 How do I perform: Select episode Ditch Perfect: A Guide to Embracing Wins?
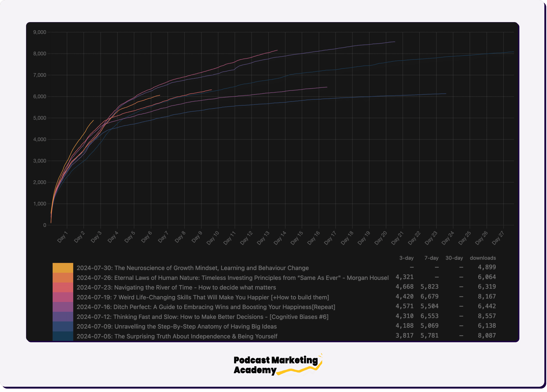[206, 307]
